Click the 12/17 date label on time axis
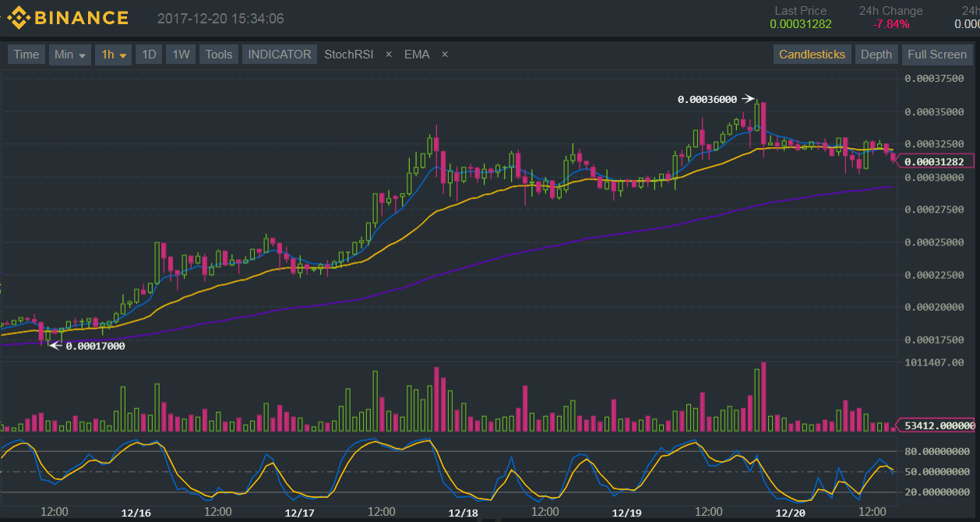The image size is (980, 522). [300, 513]
